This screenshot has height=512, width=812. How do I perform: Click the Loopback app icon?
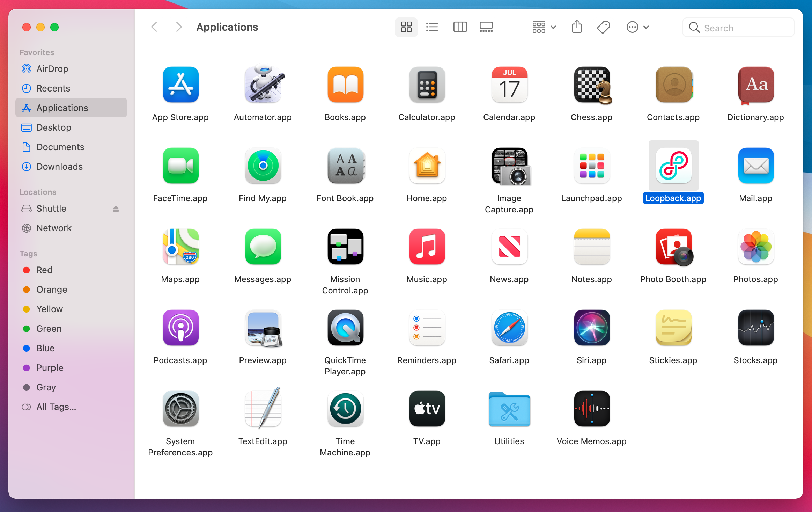(x=673, y=166)
